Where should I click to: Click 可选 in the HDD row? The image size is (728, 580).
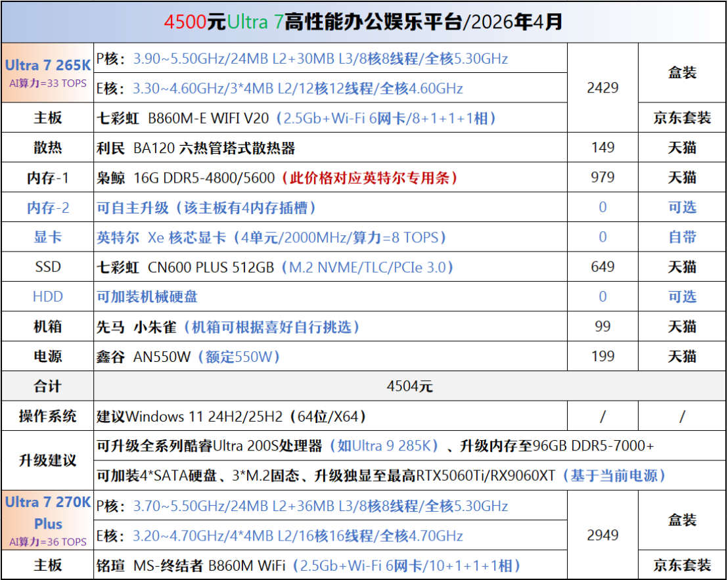[x=682, y=296]
